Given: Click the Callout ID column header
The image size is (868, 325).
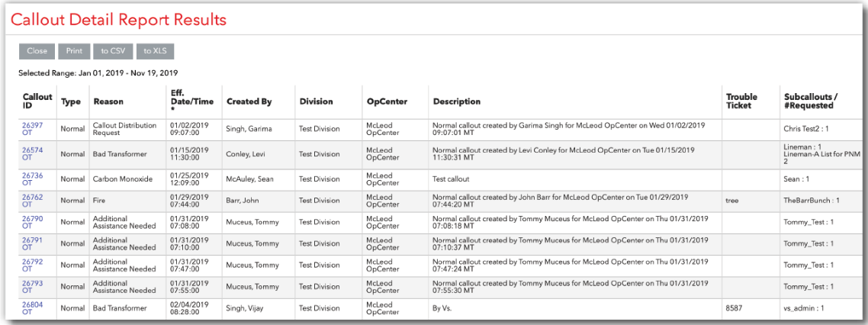Looking at the screenshot, I should coord(37,101).
